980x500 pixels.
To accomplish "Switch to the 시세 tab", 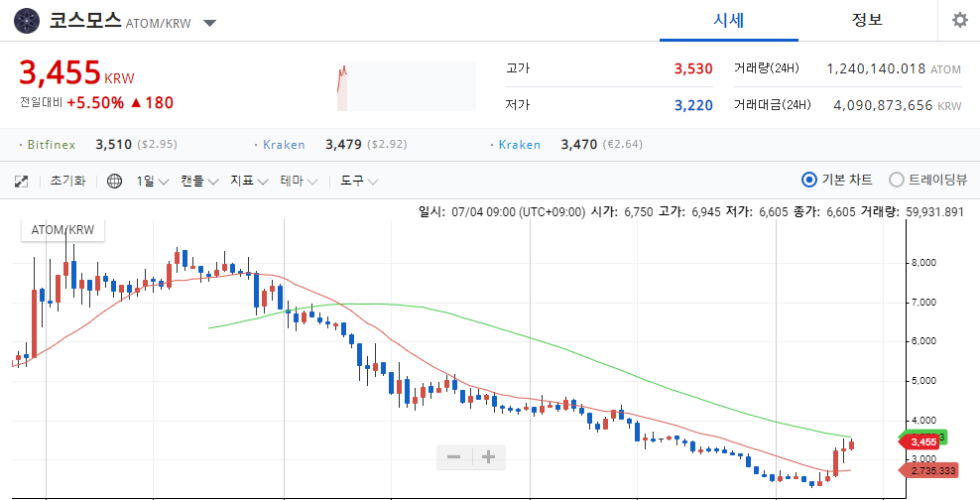I will pyautogui.click(x=729, y=20).
